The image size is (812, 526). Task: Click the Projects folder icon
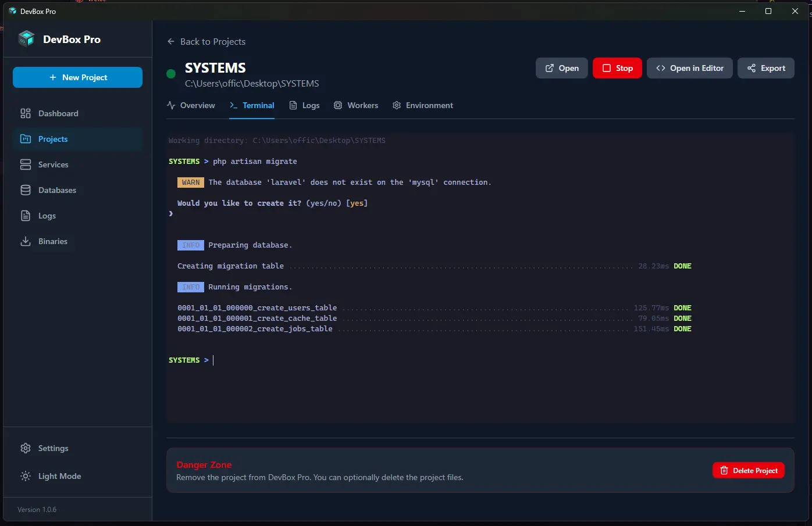click(x=26, y=139)
